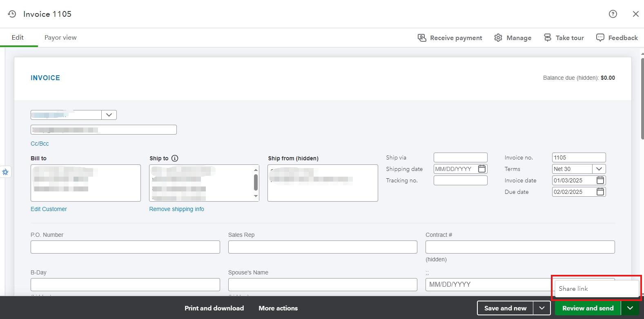Open the Terms Net 30 dropdown
The height and width of the screenshot is (319, 644).
(x=599, y=169)
